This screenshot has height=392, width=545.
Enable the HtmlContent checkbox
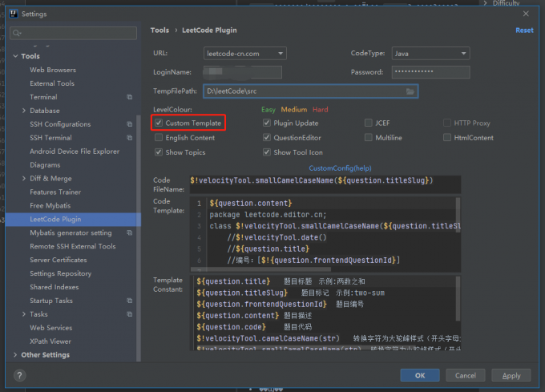[447, 137]
